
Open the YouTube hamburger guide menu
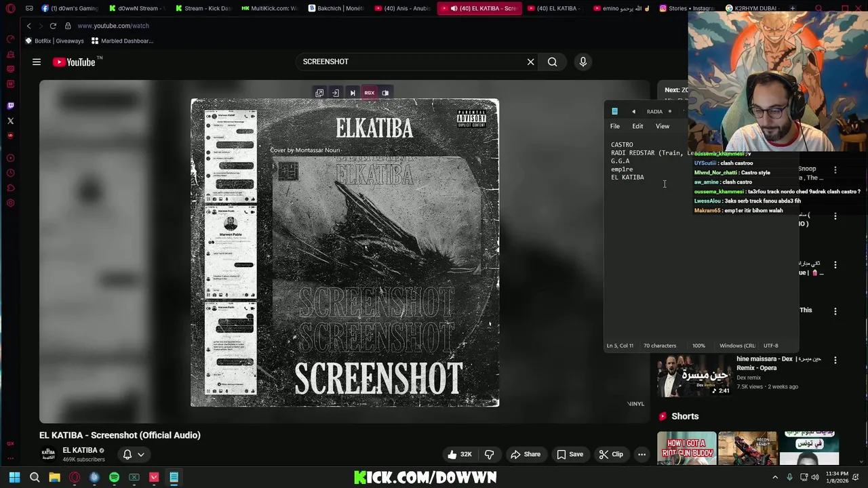coord(37,62)
